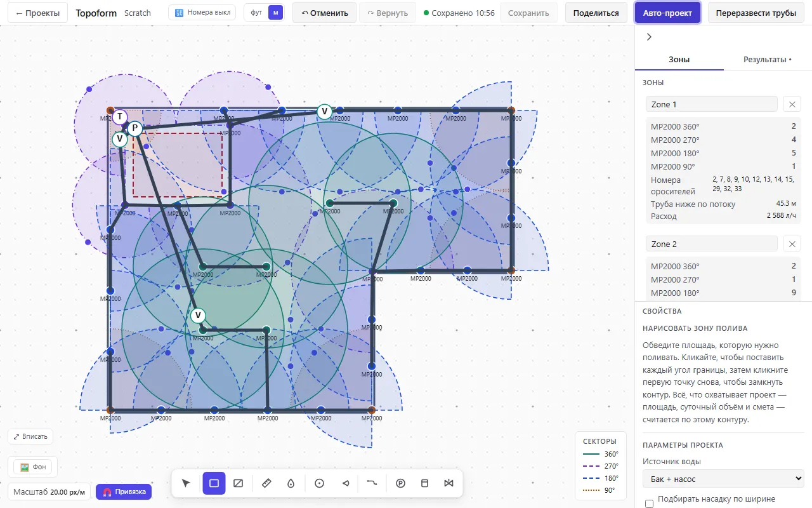
Task: Choose the circular sprinkler head tool
Action: pos(319,483)
